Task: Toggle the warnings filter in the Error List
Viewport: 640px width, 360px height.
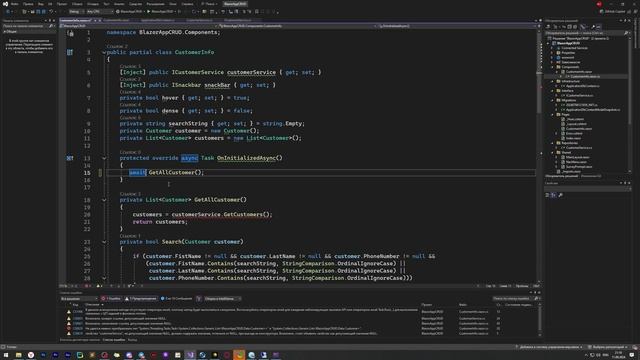Action: tap(141, 299)
